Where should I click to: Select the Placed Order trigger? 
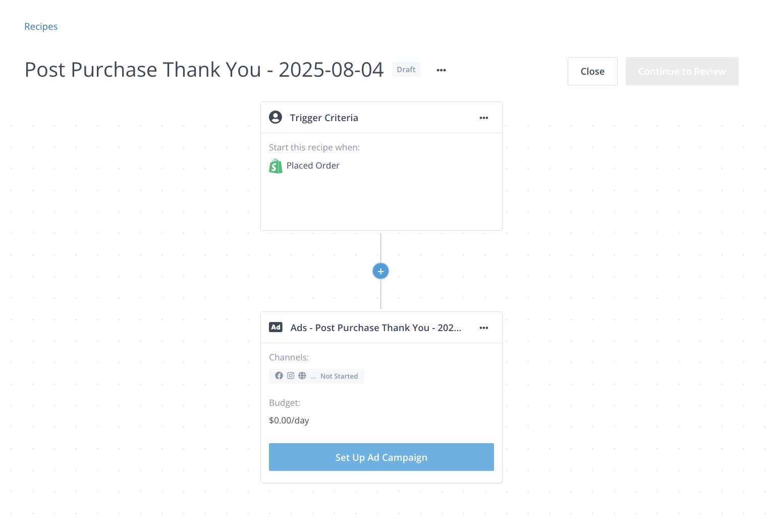tap(313, 166)
